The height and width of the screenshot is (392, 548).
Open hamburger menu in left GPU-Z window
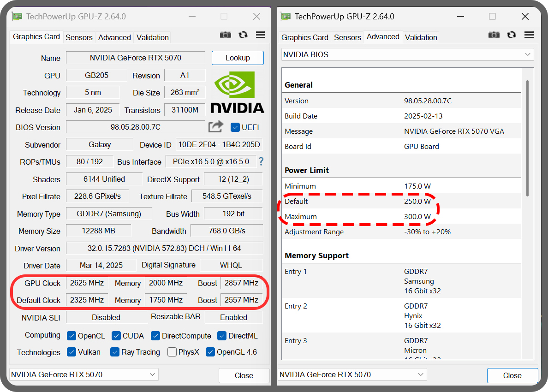click(x=260, y=35)
